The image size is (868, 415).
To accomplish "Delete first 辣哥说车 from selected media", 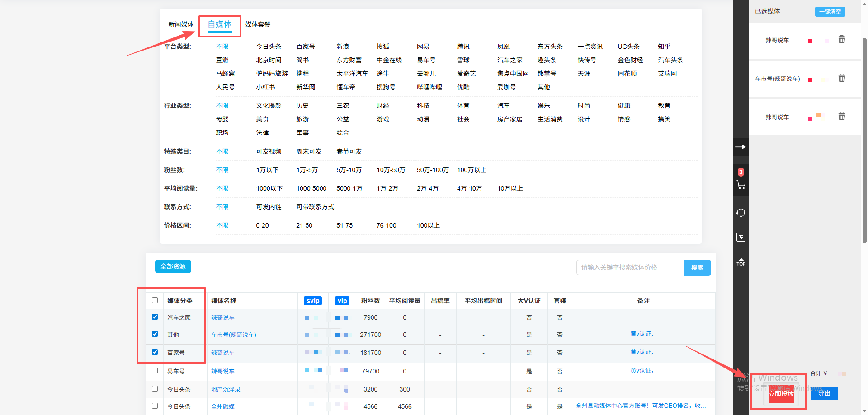I will point(841,40).
